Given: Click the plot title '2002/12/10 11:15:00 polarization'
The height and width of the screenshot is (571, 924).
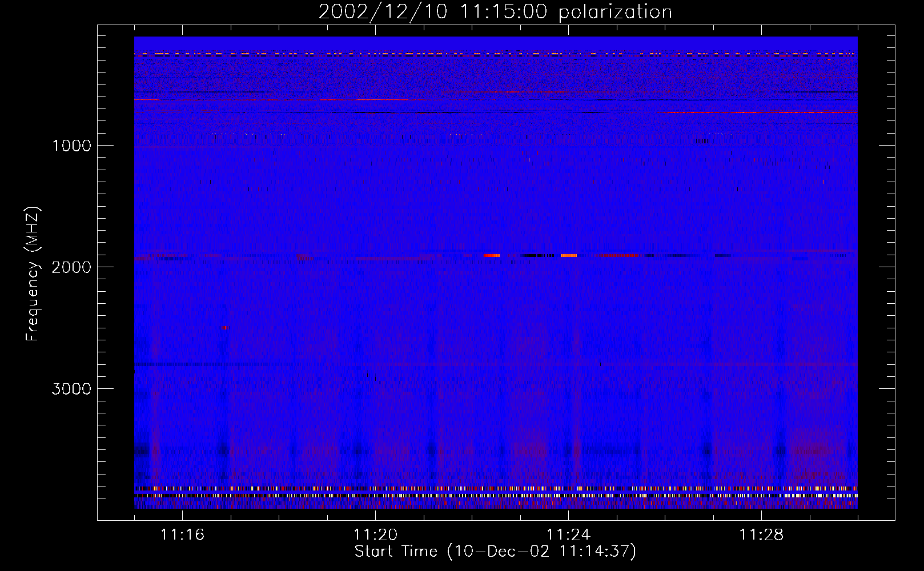Looking at the screenshot, I should pos(495,12).
